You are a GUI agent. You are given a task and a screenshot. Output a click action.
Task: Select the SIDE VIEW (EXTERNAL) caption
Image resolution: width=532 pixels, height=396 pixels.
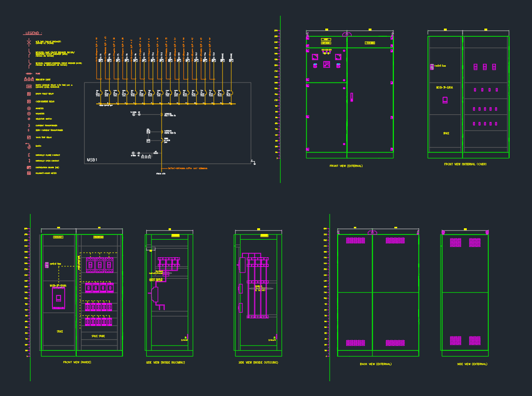[472, 364]
